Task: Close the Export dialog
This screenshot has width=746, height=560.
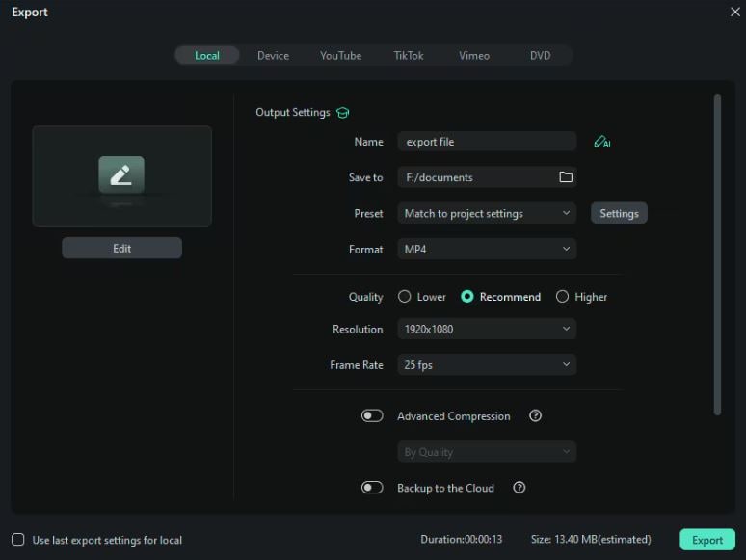Action: 735,12
